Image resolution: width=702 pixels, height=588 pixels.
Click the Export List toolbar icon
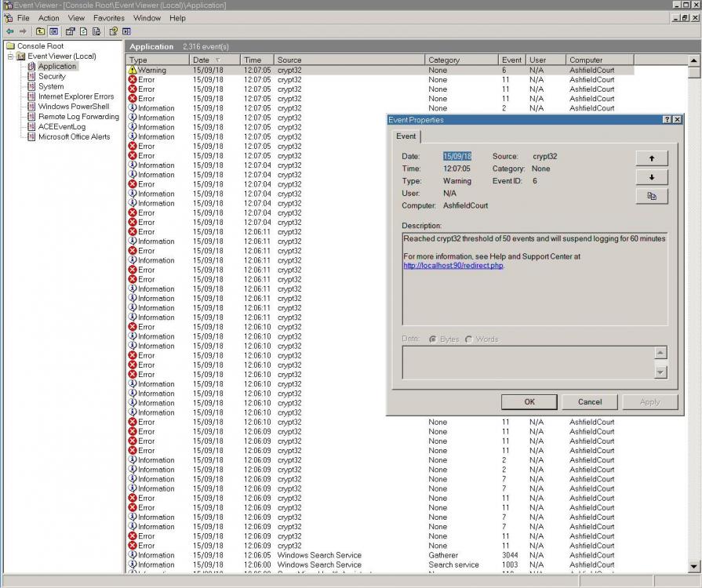click(96, 31)
